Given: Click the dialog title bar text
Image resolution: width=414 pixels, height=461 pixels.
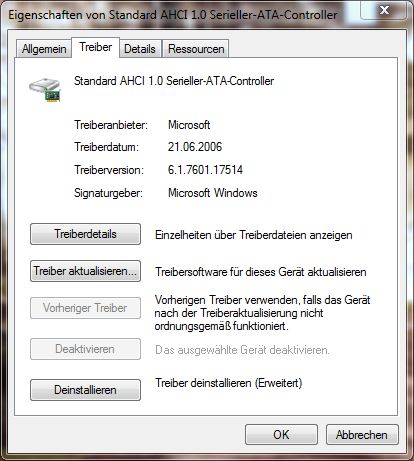Looking at the screenshot, I should (173, 15).
